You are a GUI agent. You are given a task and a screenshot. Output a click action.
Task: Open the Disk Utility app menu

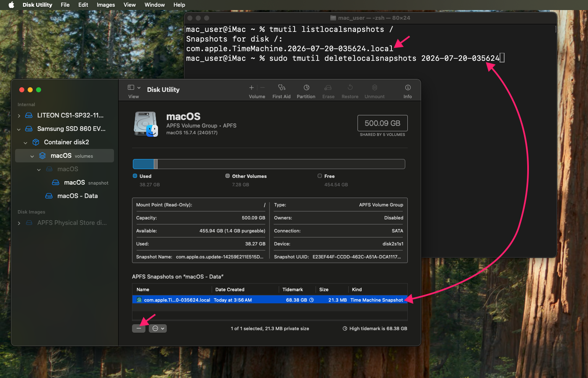37,5
